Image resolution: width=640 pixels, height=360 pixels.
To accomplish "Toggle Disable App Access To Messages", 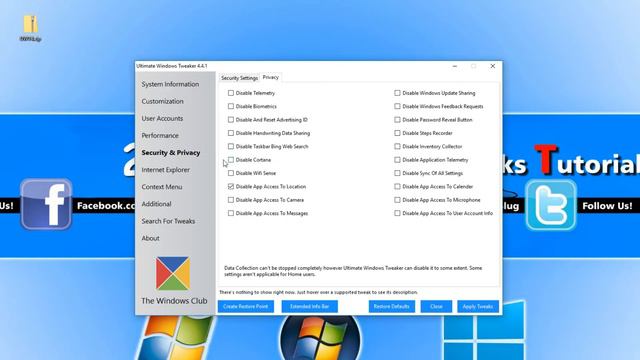I will point(231,213).
